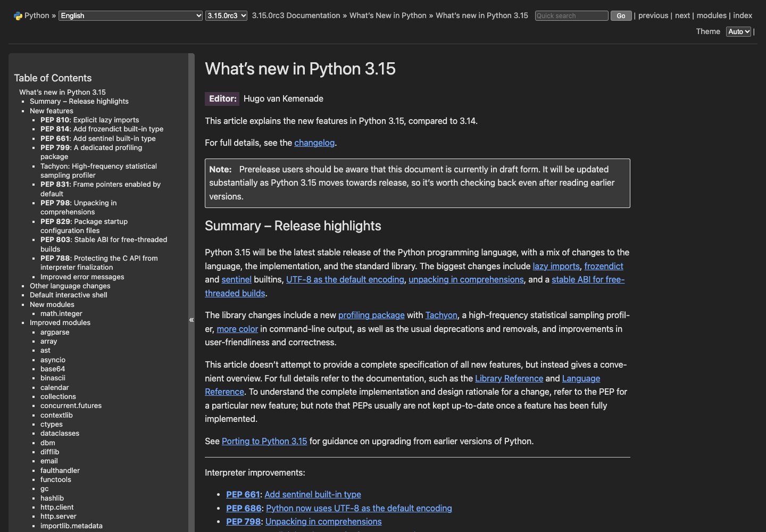
Task: Open the UTF-8 as the default encoding link
Action: tap(345, 279)
